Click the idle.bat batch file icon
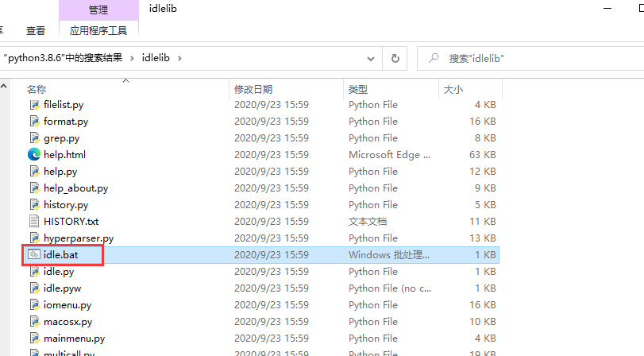 coord(34,255)
